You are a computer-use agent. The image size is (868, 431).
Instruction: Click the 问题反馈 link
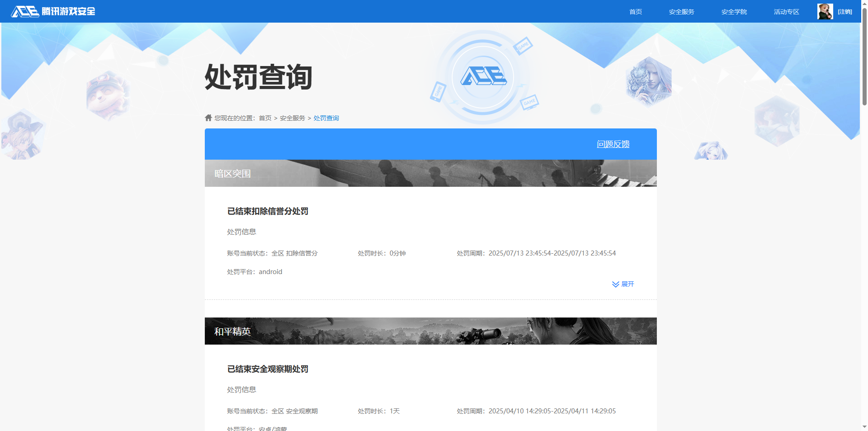coord(613,144)
